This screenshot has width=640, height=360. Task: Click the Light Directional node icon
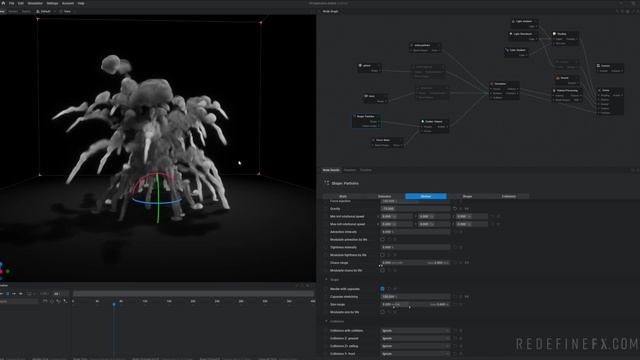511,34
